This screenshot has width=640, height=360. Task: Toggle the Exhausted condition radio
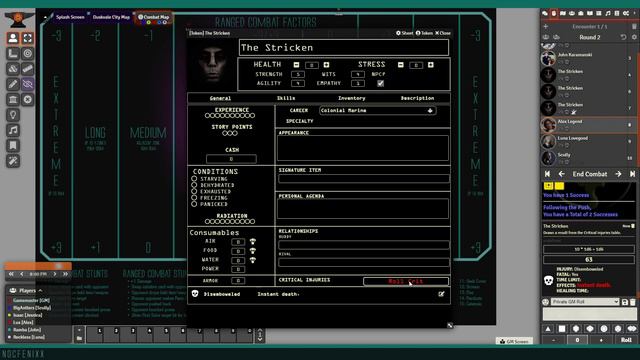(x=194, y=191)
